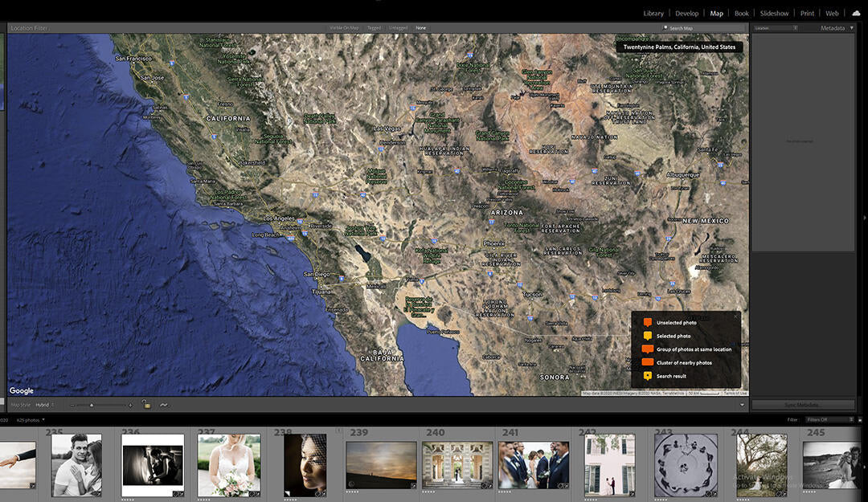Image resolution: width=868 pixels, height=502 pixels.
Task: Click the Location Filter bar title
Action: click(x=29, y=28)
